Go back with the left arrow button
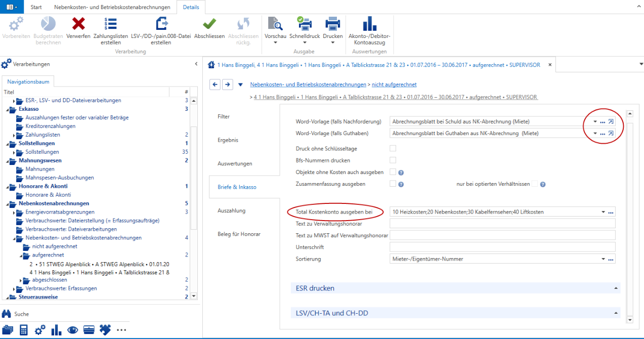This screenshot has height=339, width=644. [x=215, y=84]
